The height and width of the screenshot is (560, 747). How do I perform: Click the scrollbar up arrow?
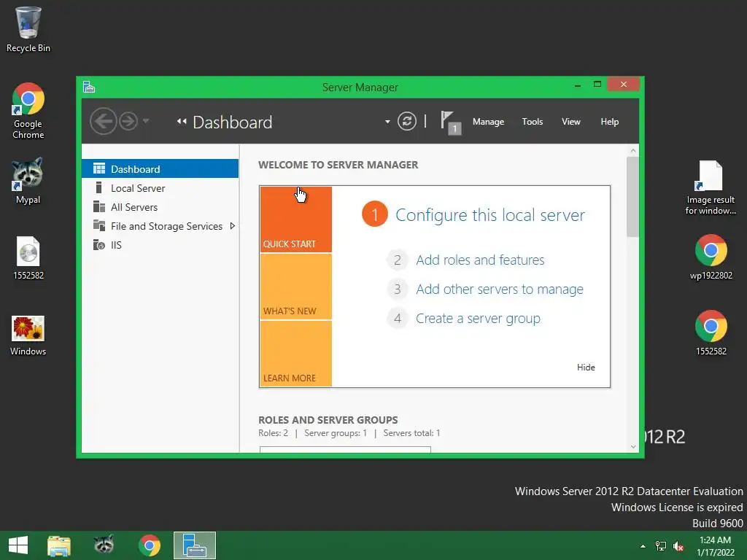click(633, 151)
